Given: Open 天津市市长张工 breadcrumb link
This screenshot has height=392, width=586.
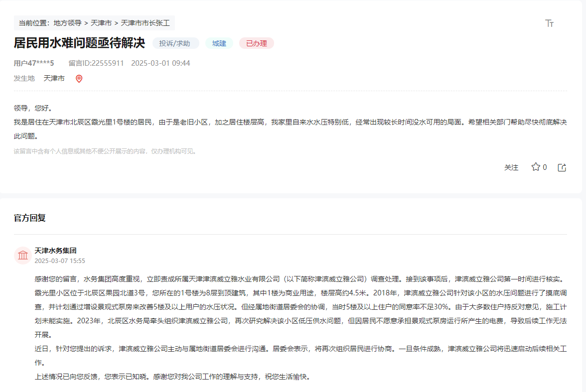Looking at the screenshot, I should [x=145, y=23].
